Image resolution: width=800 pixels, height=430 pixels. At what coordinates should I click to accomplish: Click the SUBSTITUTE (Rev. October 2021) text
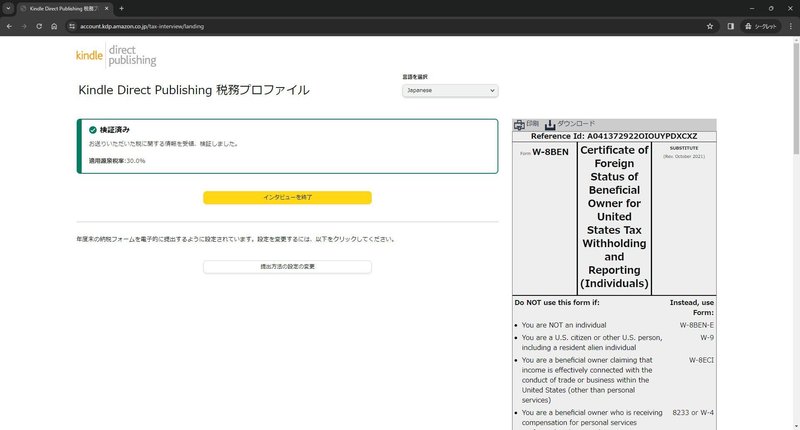684,152
